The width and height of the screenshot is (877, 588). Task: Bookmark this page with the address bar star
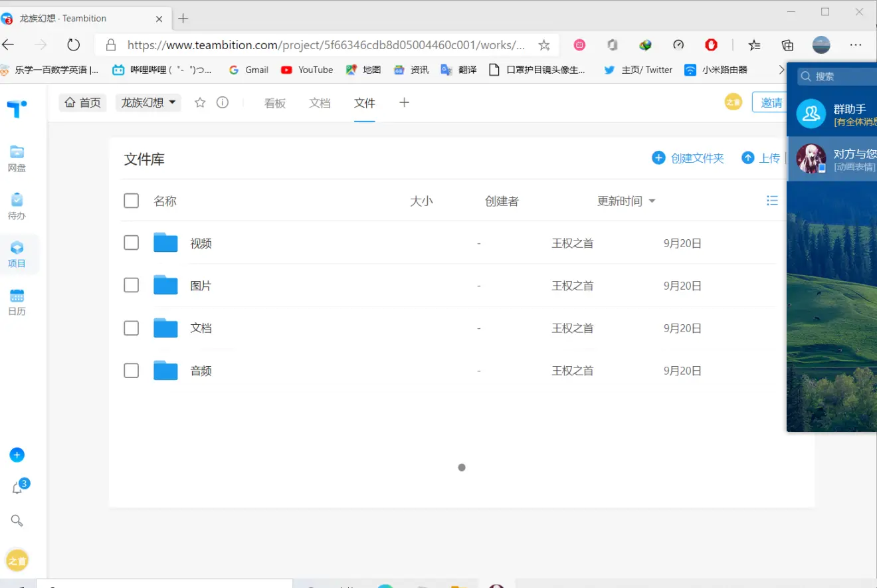pyautogui.click(x=544, y=45)
